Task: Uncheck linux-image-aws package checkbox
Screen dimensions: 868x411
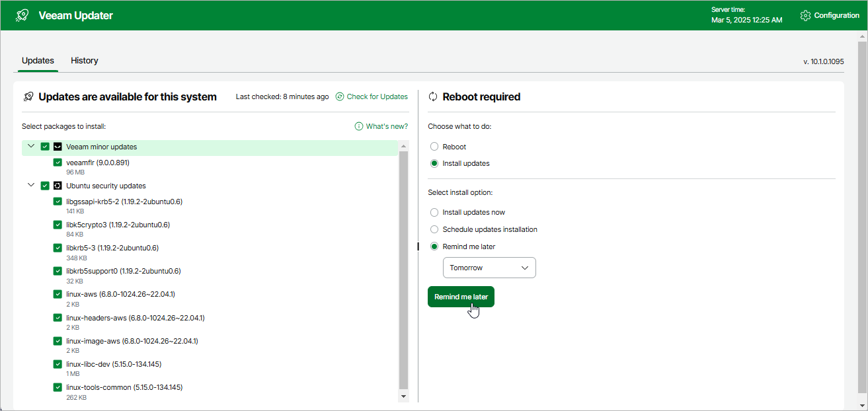Action: pyautogui.click(x=58, y=341)
